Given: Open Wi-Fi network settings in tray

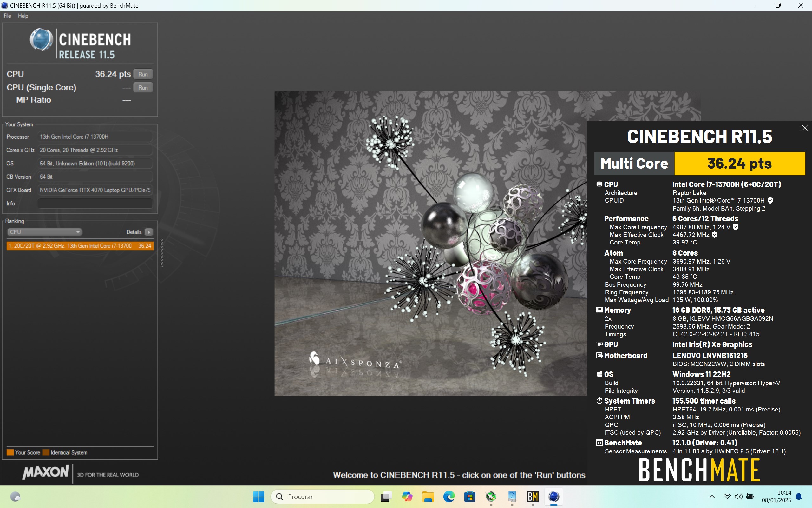Looking at the screenshot, I should pos(727,497).
